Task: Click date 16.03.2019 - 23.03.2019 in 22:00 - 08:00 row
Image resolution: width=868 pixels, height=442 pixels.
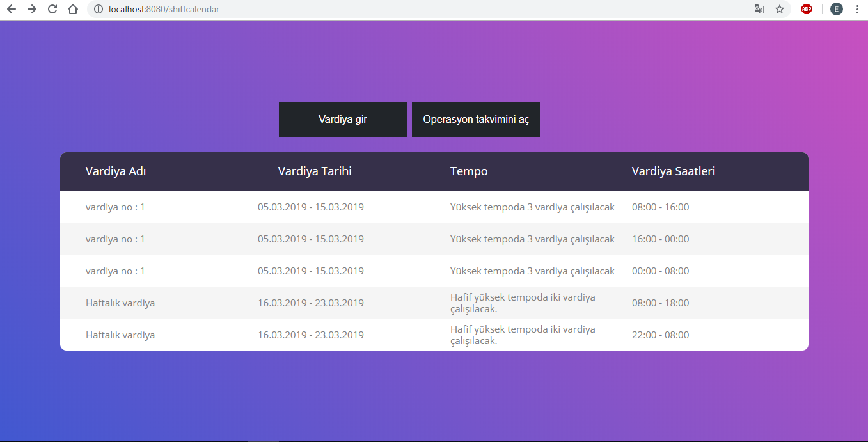Action: tap(311, 335)
